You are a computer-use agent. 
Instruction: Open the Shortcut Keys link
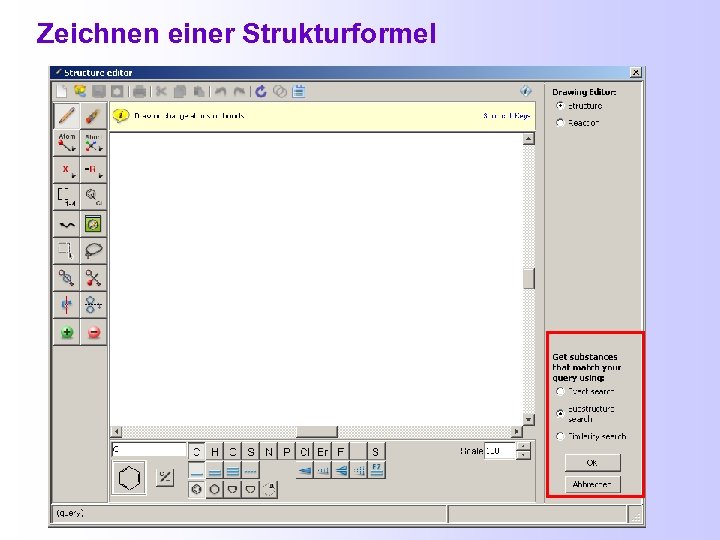[x=506, y=116]
